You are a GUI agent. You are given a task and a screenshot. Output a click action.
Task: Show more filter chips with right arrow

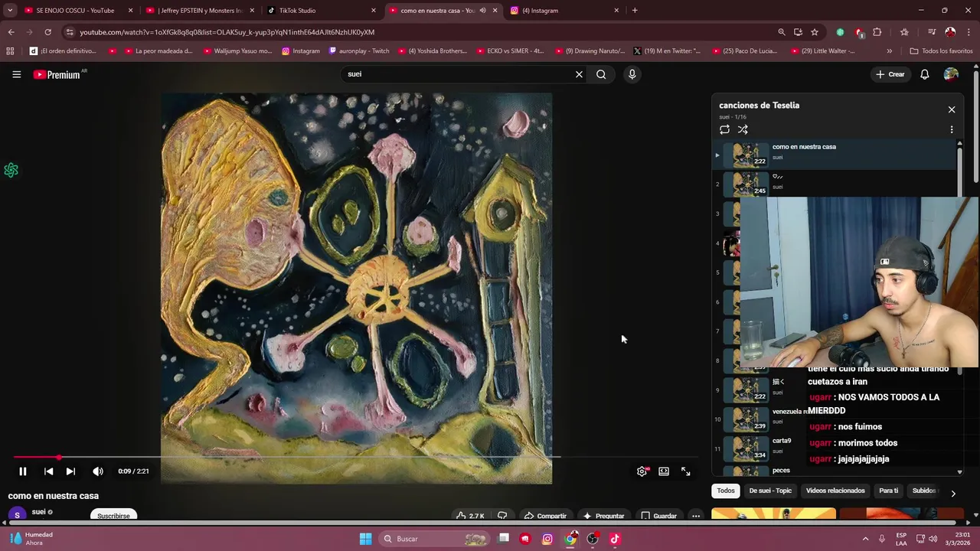(953, 494)
